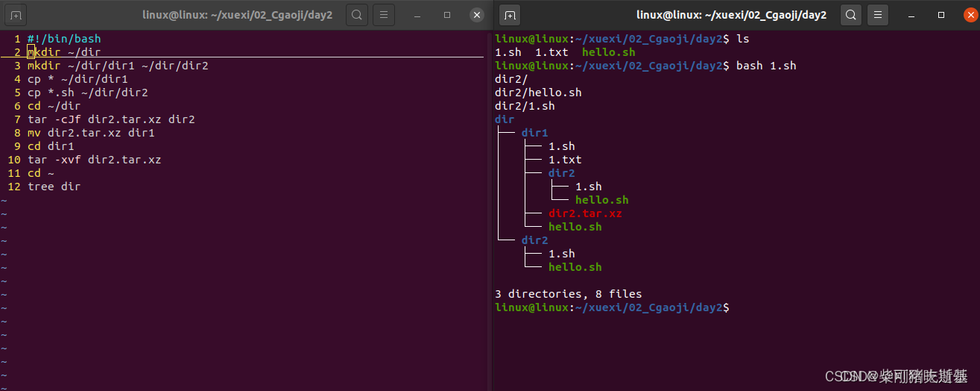The image size is (980, 391).
Task: Click the last shell prompt in right terminal
Action: pos(612,307)
